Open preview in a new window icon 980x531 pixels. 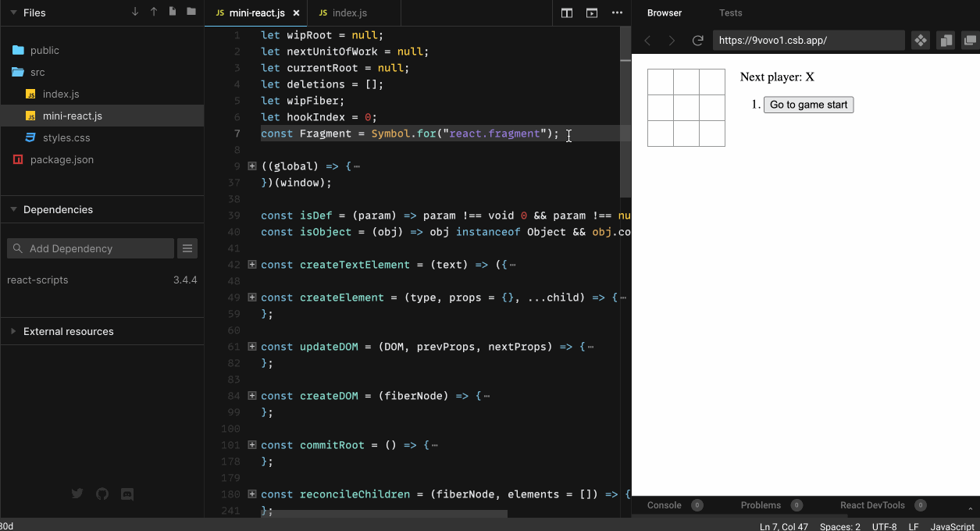click(x=969, y=40)
